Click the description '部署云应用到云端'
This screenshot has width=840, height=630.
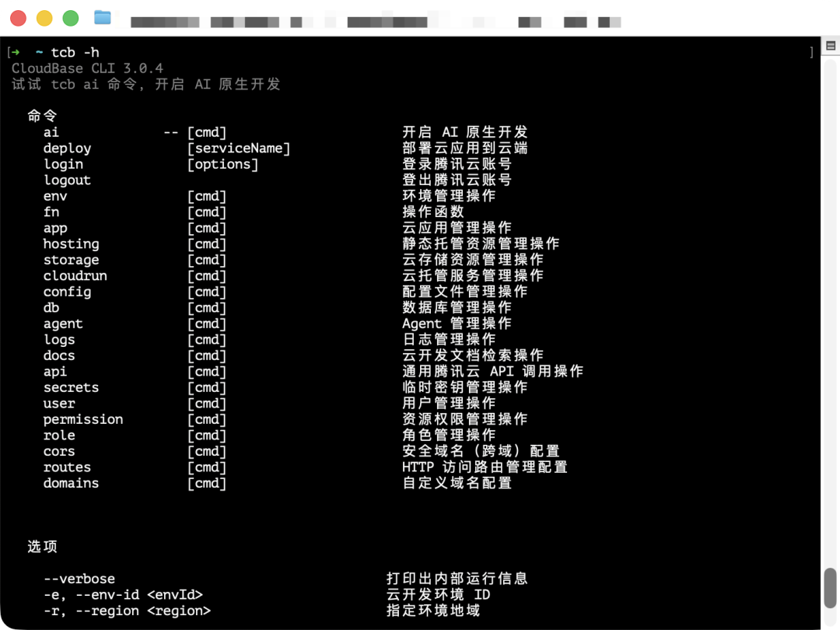pos(465,149)
